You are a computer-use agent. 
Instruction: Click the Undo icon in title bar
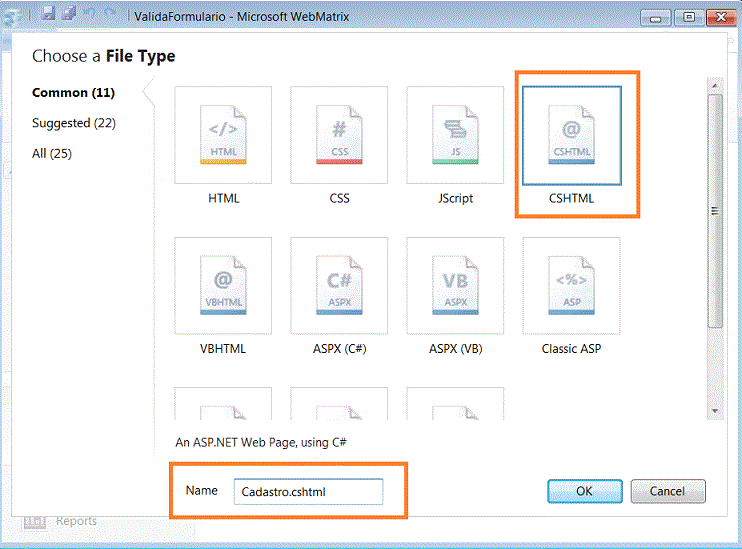tap(90, 13)
